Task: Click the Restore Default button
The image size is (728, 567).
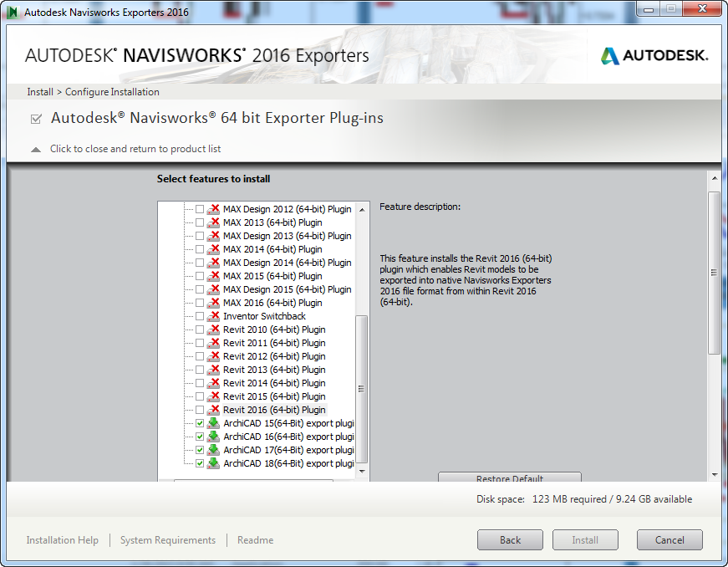Action: (x=510, y=477)
